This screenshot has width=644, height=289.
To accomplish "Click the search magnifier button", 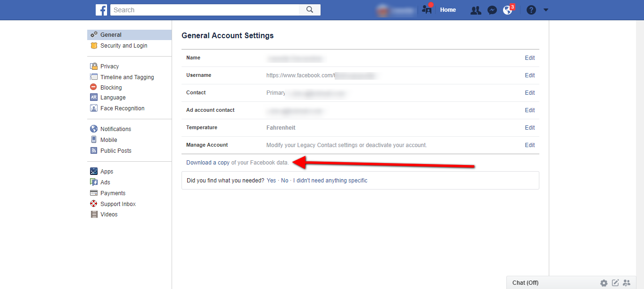I will tap(310, 10).
